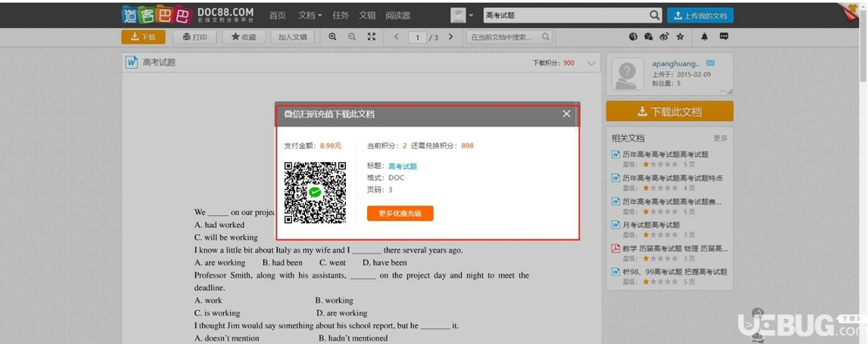The width and height of the screenshot is (868, 344).
Task: Click the user avatar in header
Action: (458, 16)
